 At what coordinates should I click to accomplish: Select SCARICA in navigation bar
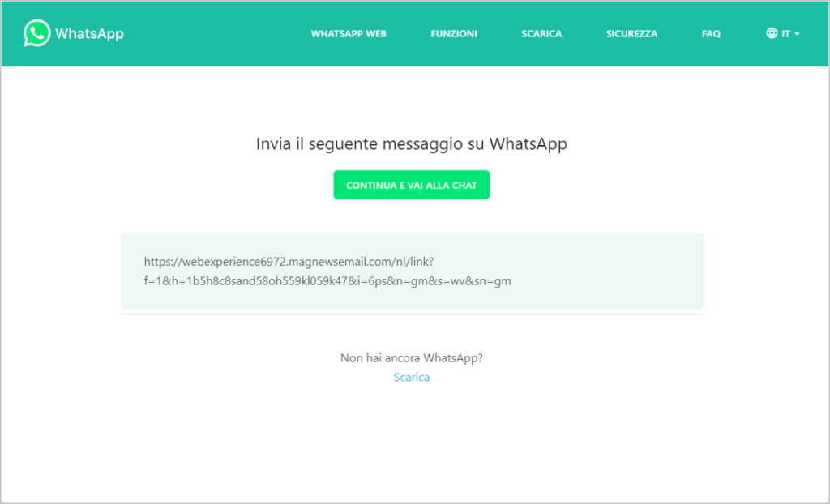(x=541, y=34)
